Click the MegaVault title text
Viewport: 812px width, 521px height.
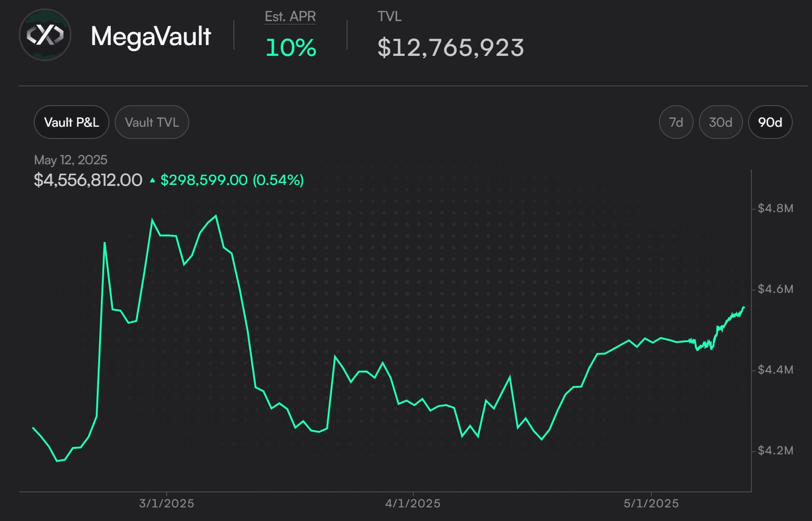pos(151,36)
